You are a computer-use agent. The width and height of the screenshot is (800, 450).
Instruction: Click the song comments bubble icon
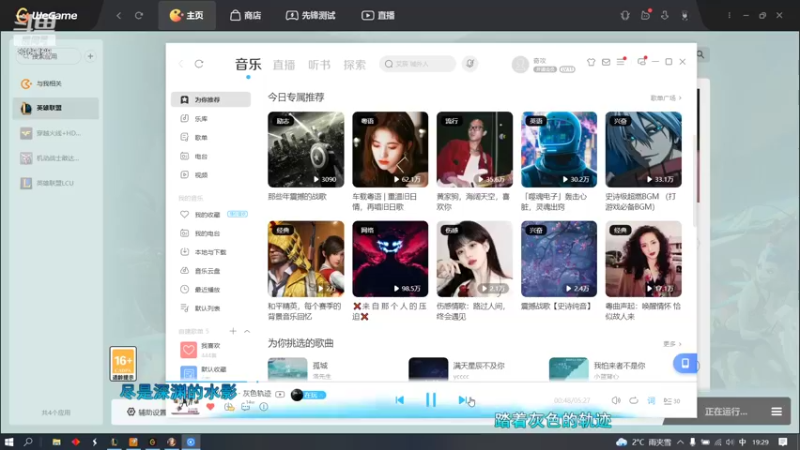point(246,407)
